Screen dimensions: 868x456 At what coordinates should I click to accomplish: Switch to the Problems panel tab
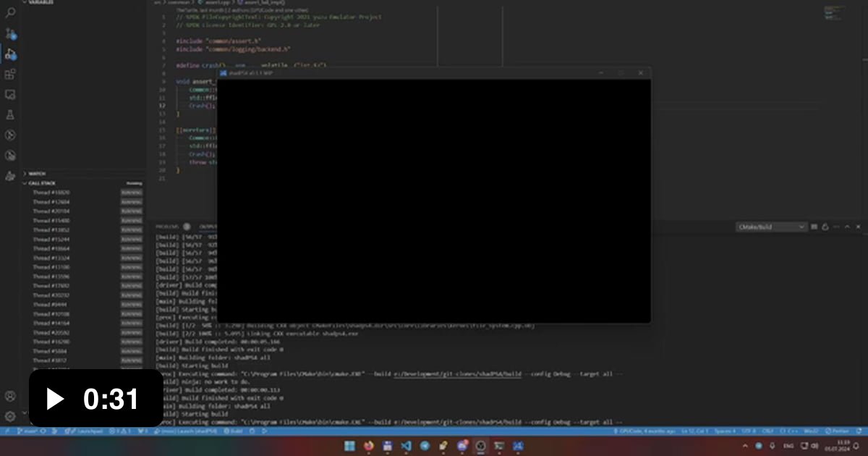click(x=167, y=227)
